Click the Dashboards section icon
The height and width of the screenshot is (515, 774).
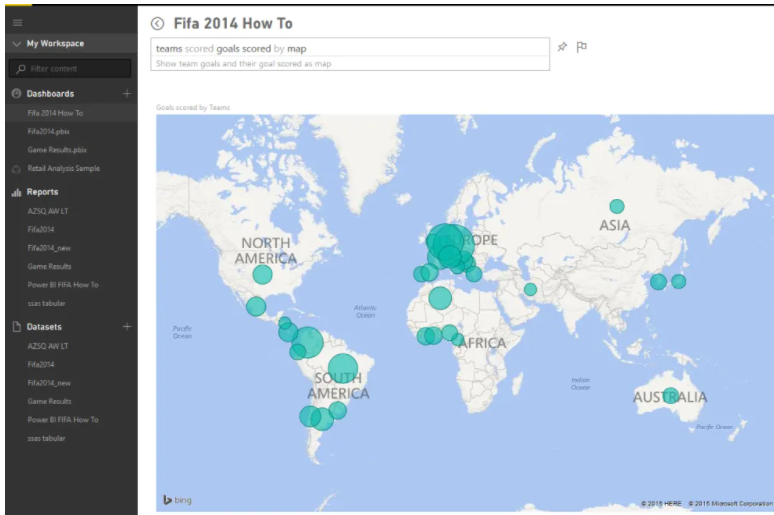tap(16, 93)
